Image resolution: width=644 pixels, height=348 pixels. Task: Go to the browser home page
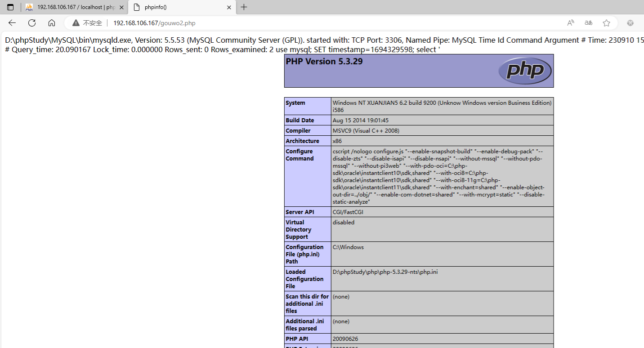coord(52,23)
